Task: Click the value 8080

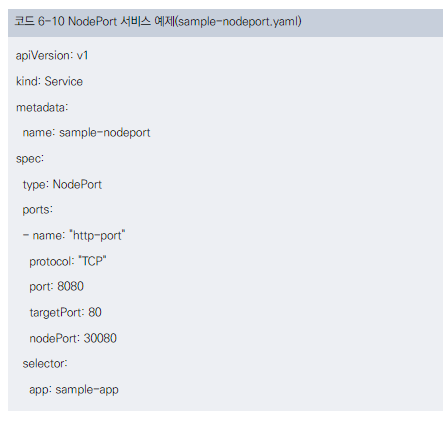Action: click(x=70, y=287)
